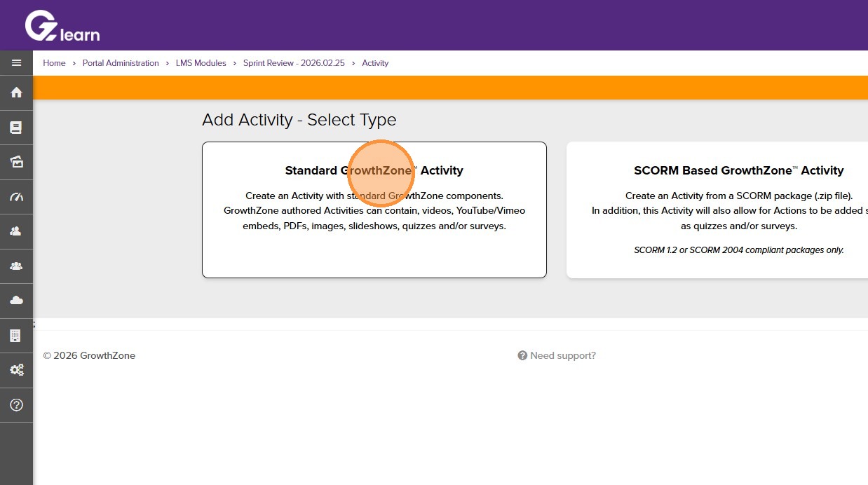868x485 pixels.
Task: Open Portal Administration breadcrumb
Action: pyautogui.click(x=121, y=63)
